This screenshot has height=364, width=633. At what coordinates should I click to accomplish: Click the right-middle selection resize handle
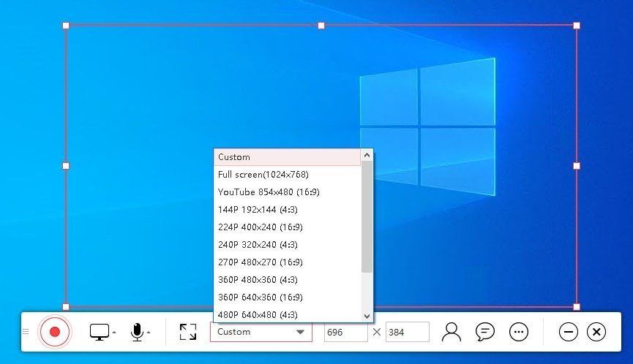coord(577,166)
